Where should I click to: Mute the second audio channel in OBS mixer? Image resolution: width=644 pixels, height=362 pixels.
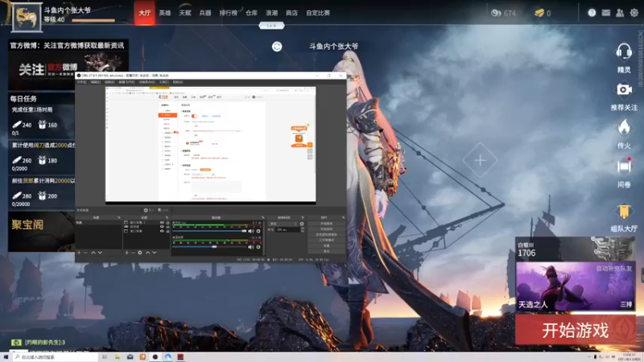[250, 247]
